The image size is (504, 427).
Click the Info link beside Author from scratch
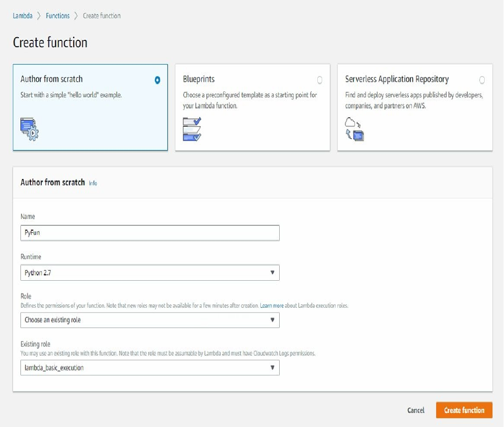[93, 183]
